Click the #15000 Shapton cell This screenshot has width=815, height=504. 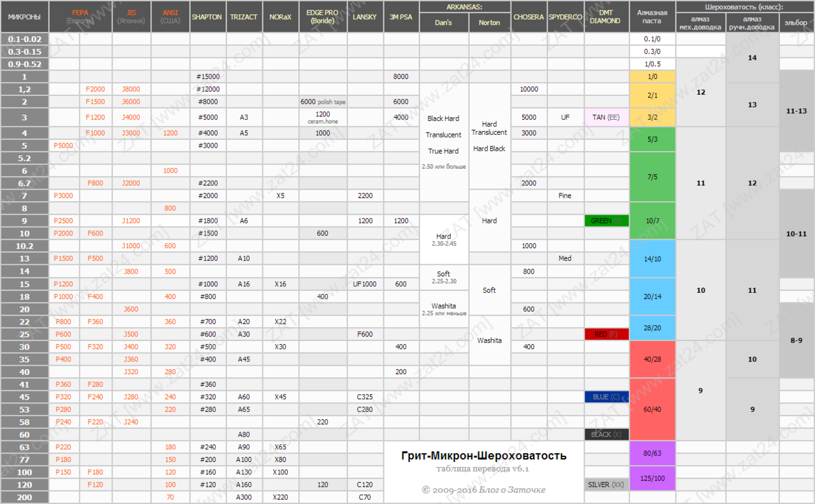coord(208,76)
